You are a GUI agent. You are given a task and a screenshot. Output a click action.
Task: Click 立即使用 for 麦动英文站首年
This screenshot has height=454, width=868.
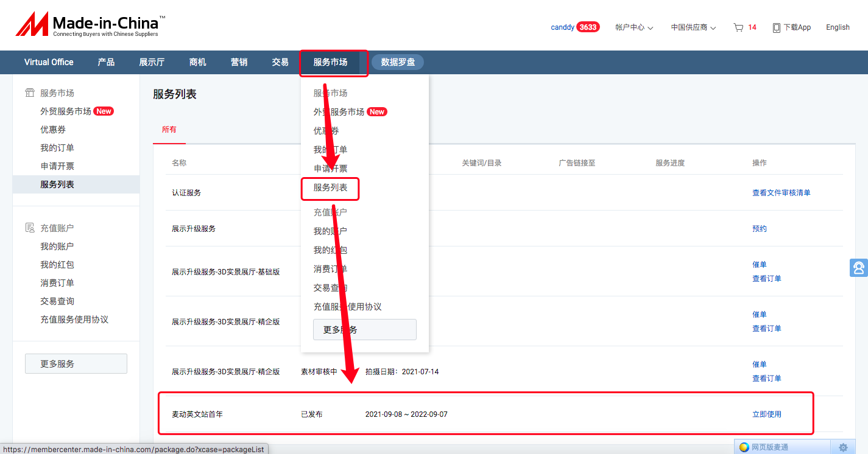coord(766,413)
